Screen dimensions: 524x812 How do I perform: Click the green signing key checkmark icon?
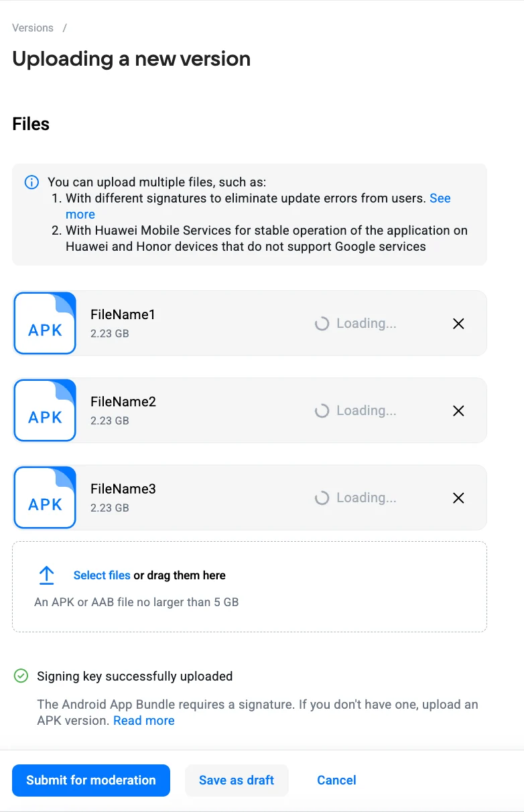tap(21, 676)
